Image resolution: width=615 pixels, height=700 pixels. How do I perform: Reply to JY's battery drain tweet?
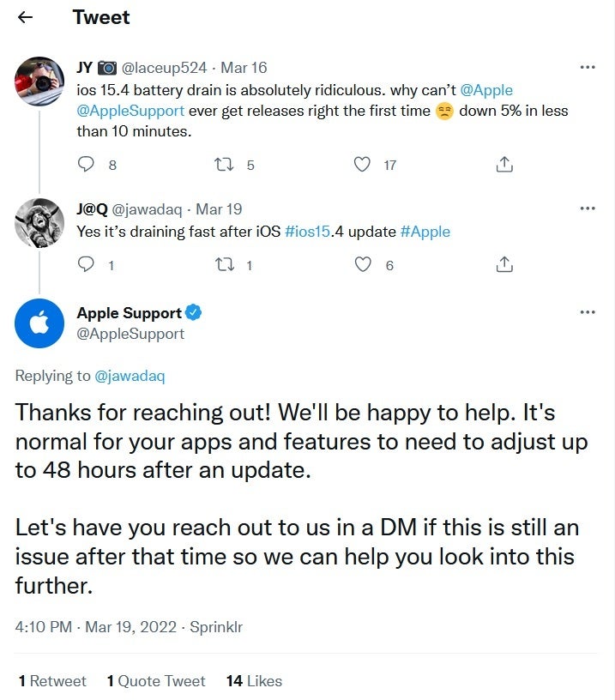(x=86, y=165)
